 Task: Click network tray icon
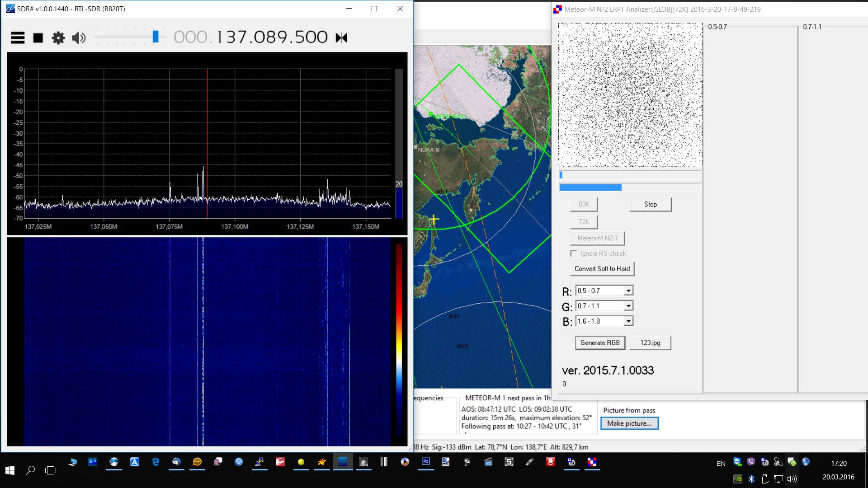(x=778, y=479)
